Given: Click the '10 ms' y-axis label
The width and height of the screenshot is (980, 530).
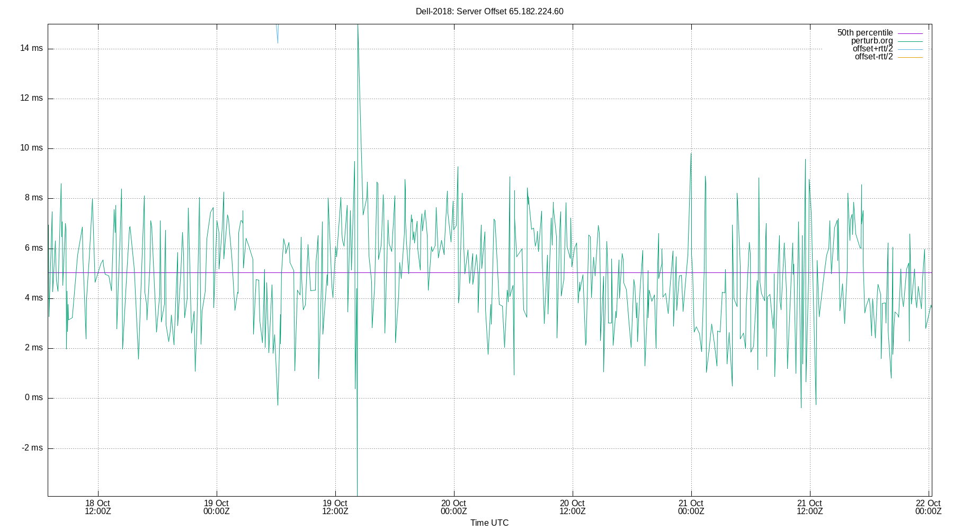Looking at the screenshot, I should [31, 148].
